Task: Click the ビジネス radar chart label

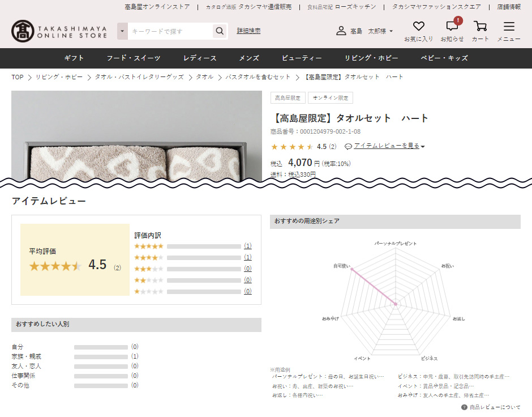Action: click(x=429, y=359)
